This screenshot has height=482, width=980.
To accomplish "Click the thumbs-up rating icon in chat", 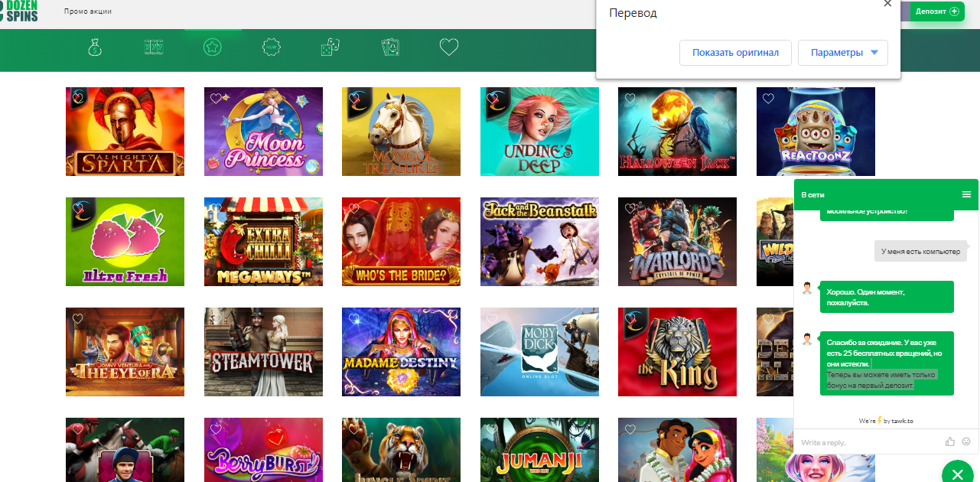I will click(950, 441).
